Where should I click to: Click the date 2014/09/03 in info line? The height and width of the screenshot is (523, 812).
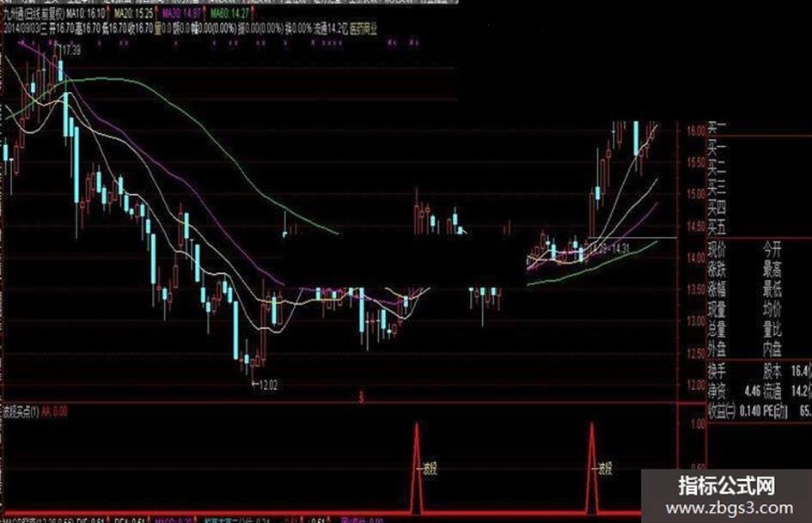[x=21, y=29]
